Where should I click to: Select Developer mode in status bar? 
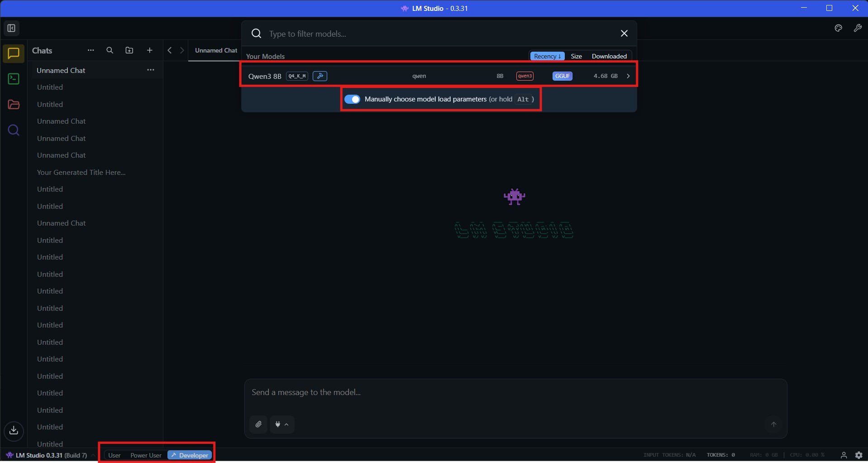192,455
